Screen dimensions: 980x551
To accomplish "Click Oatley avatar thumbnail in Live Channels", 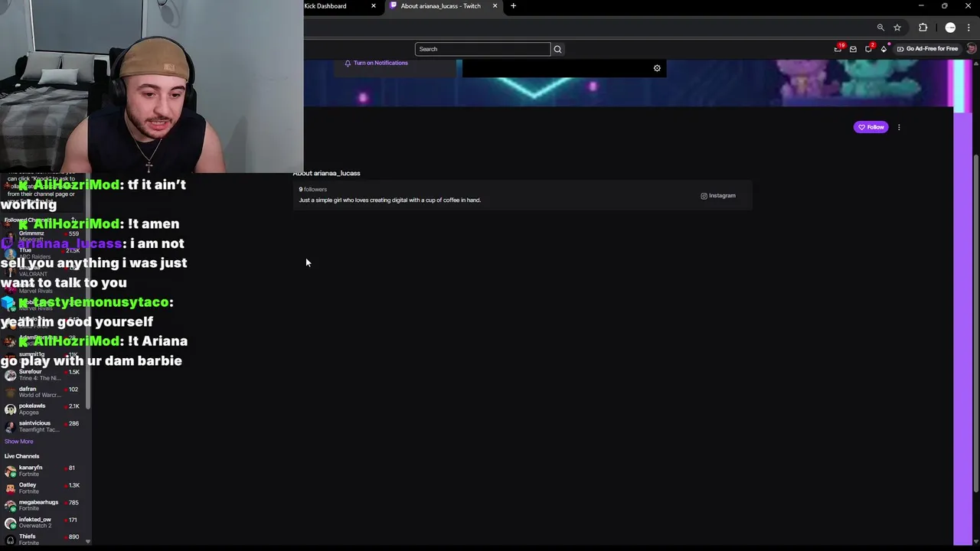I will [10, 488].
